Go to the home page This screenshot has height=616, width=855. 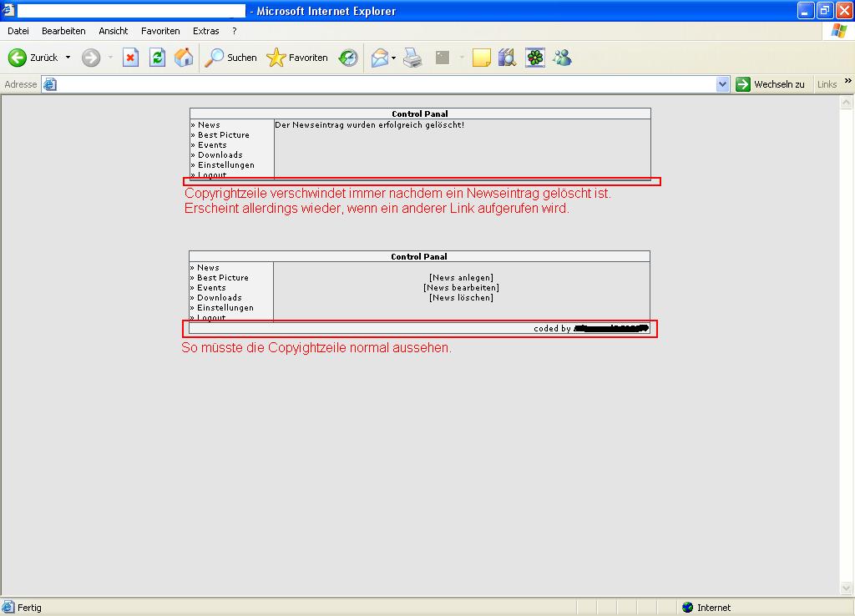tap(184, 58)
